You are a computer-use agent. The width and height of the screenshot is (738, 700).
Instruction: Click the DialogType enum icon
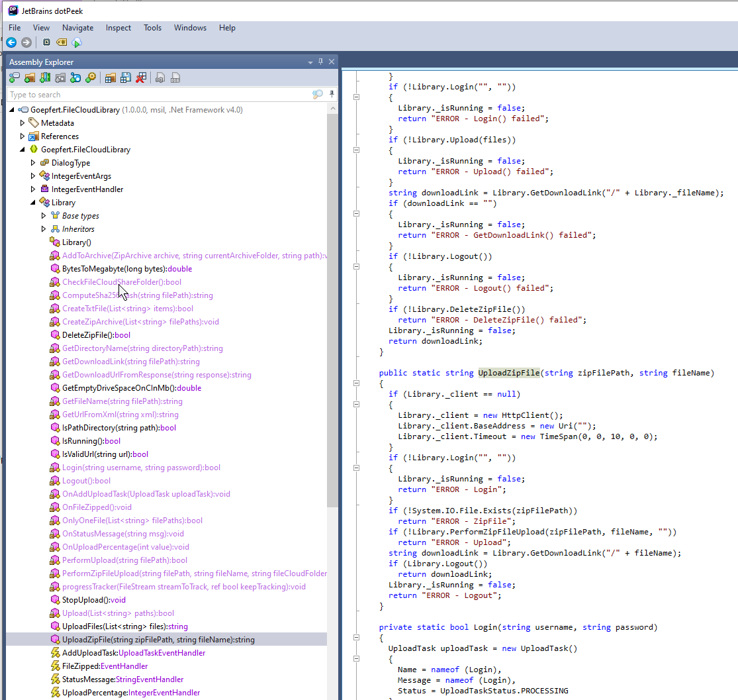44,162
